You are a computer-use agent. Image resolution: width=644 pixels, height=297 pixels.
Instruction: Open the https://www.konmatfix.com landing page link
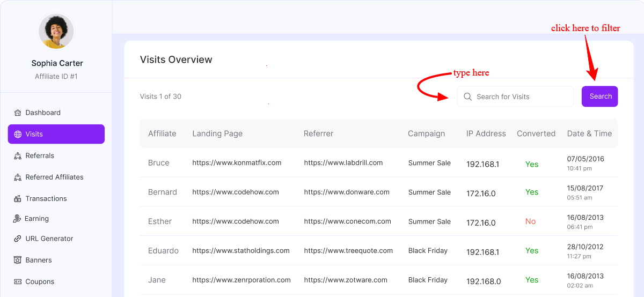click(x=237, y=163)
